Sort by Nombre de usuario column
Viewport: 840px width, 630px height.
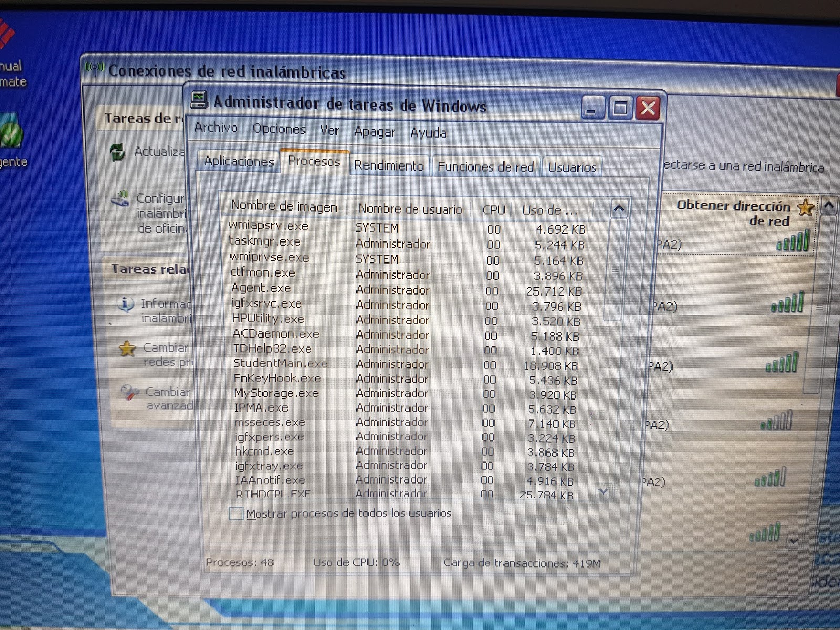410,209
